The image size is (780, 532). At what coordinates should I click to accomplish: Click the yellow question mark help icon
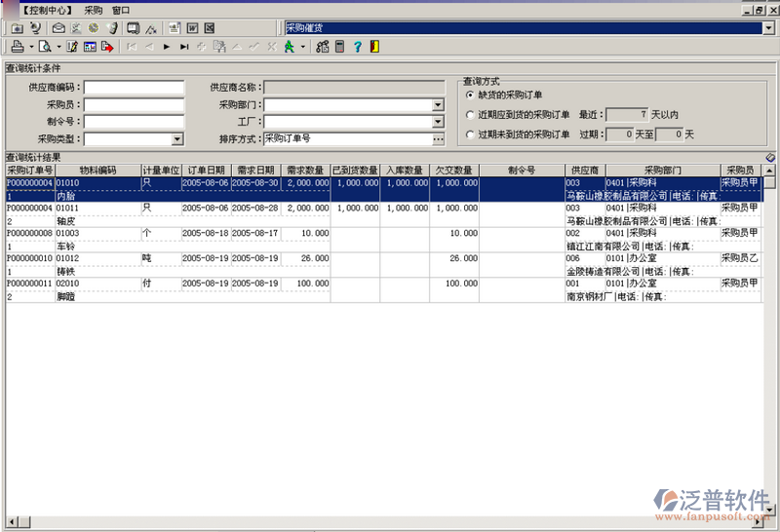click(357, 46)
